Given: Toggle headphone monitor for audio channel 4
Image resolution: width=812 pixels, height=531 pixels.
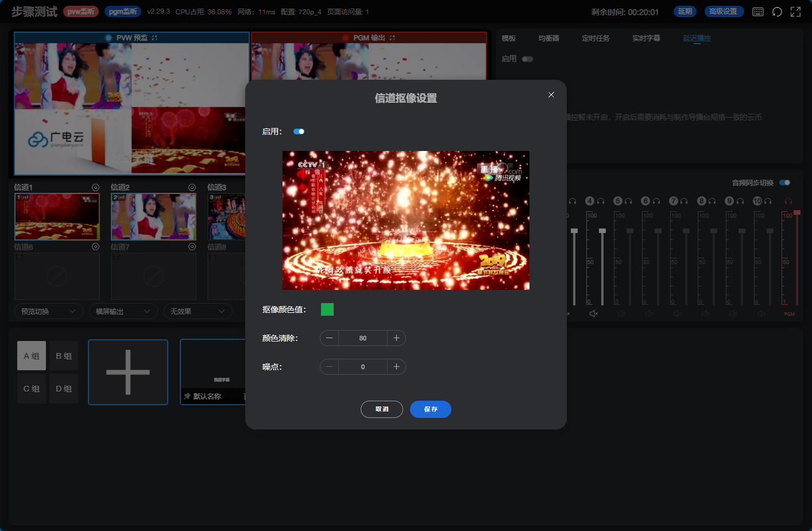Looking at the screenshot, I should coord(601,201).
